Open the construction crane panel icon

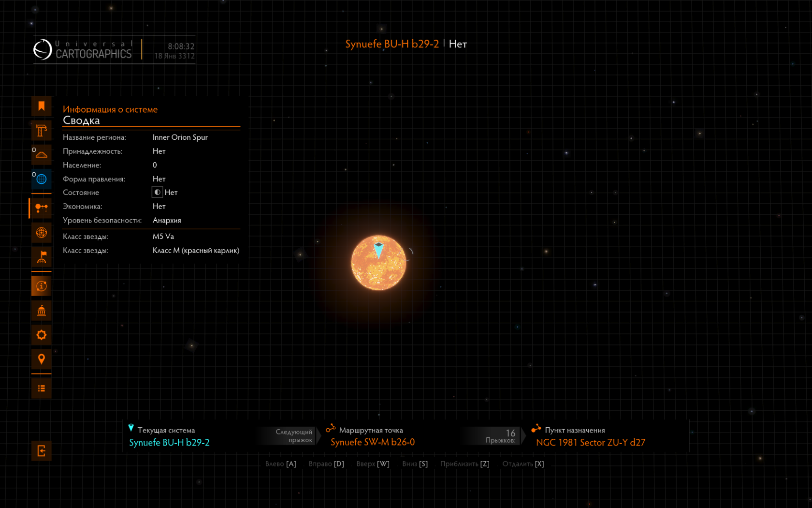point(42,131)
